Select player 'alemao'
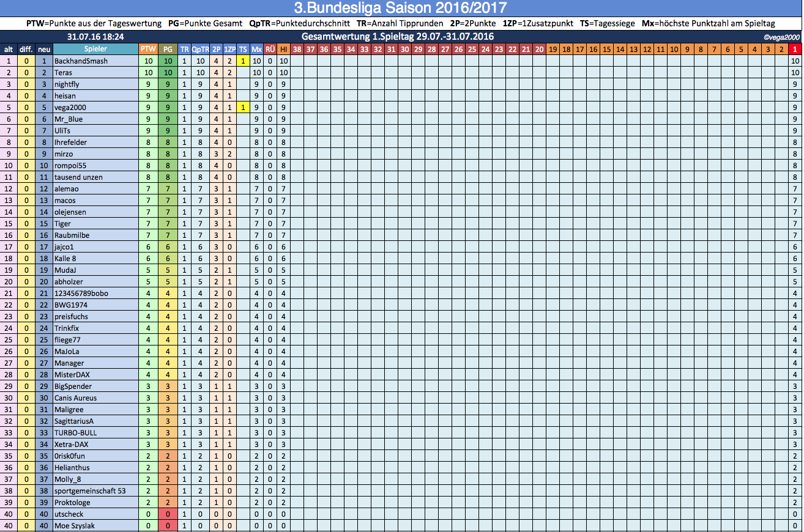 point(66,189)
